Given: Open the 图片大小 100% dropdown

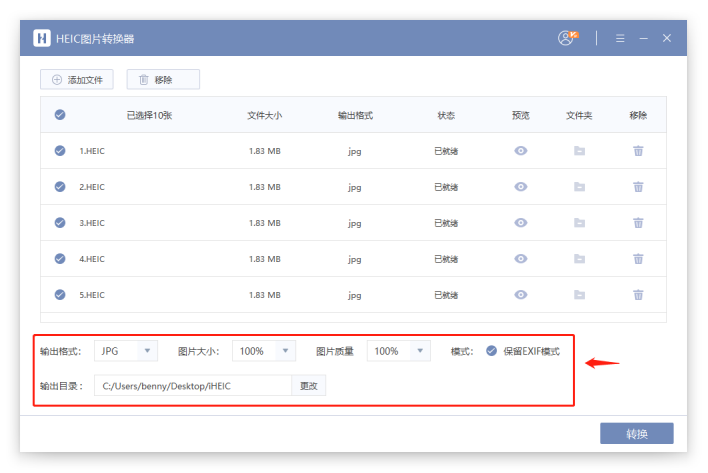Looking at the screenshot, I should (x=264, y=351).
